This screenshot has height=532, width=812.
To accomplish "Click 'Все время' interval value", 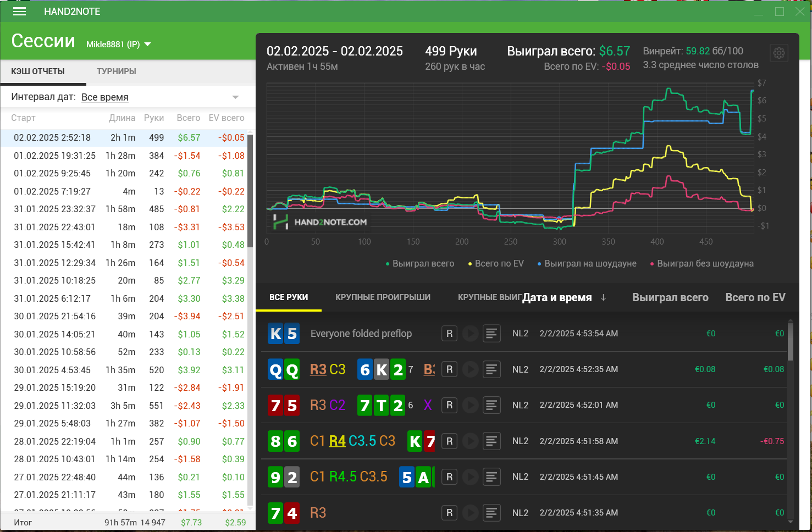I will [104, 97].
